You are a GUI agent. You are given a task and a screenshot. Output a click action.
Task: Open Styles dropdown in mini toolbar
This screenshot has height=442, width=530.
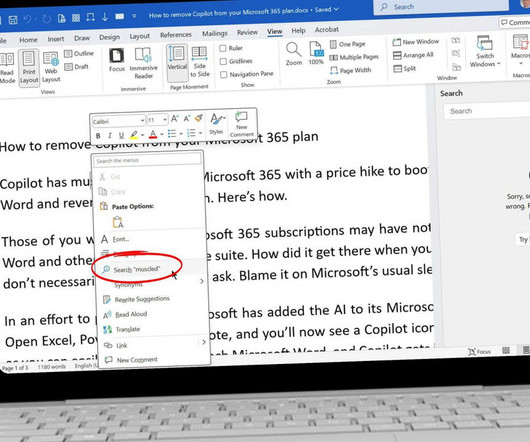(216, 124)
